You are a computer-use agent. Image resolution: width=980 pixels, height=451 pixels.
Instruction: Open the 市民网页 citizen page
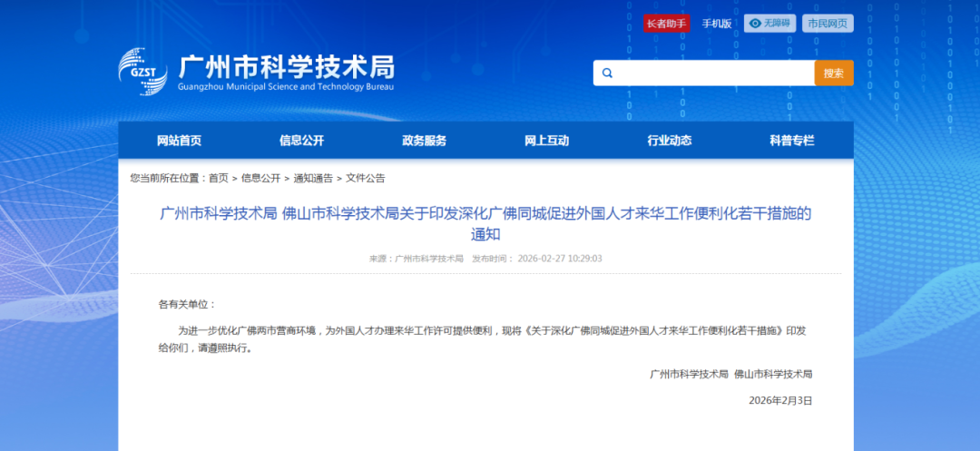coord(828,24)
